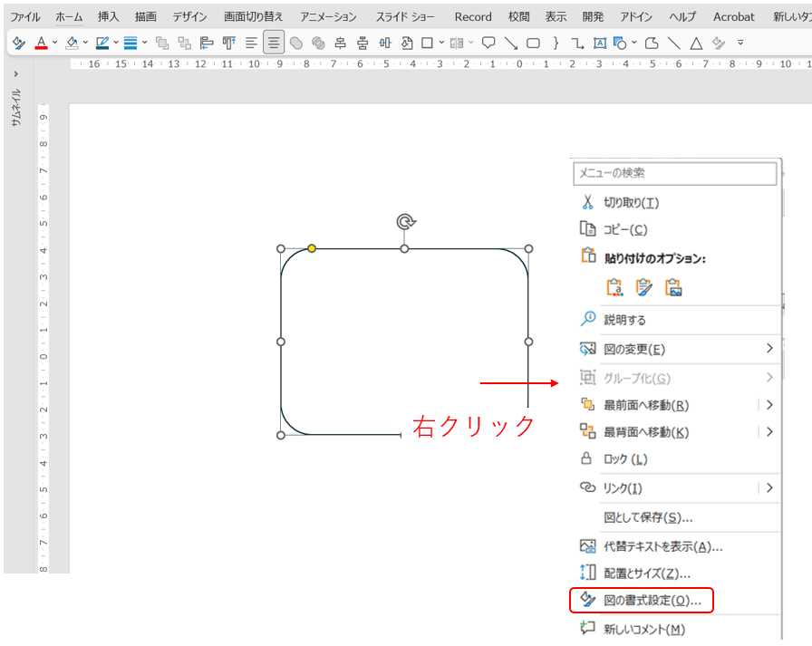Toggle left text alignment

(x=251, y=43)
